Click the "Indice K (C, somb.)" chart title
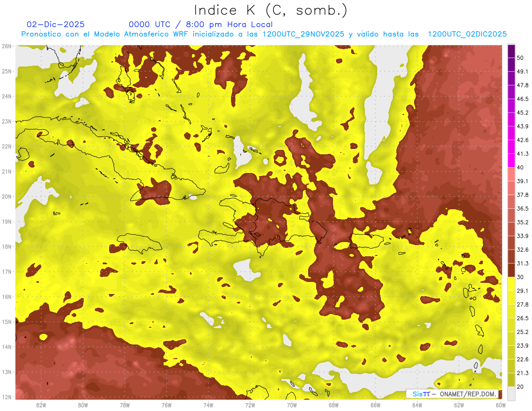The width and height of the screenshot is (532, 411). 271,10
